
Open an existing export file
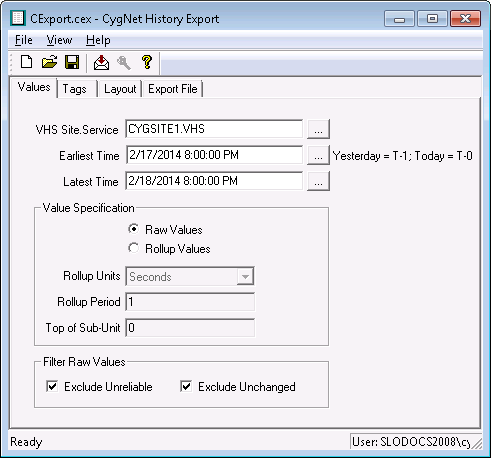point(49,62)
